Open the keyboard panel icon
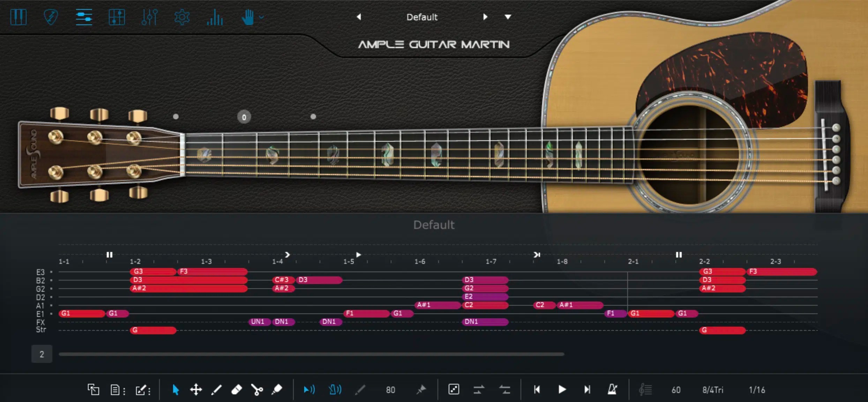This screenshot has width=868, height=402. click(x=18, y=17)
